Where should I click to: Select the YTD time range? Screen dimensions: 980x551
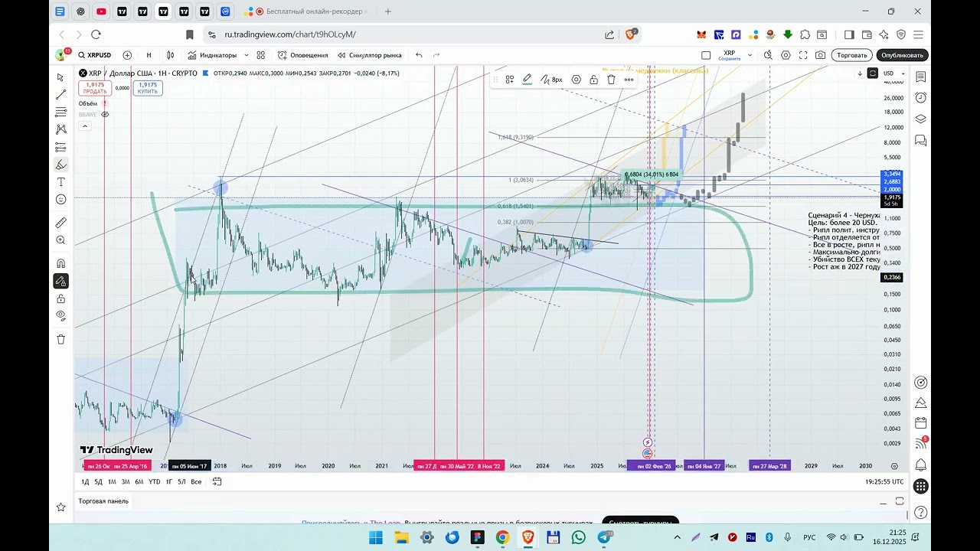(154, 481)
